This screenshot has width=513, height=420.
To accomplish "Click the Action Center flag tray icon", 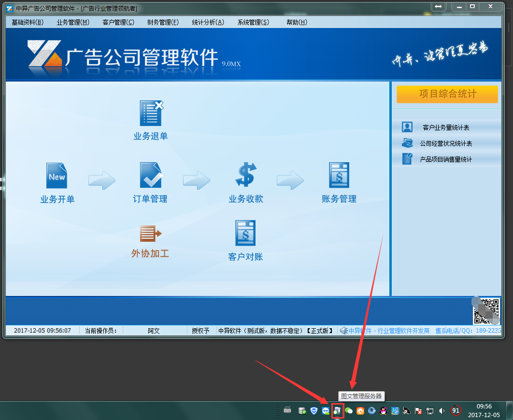I will coord(418,410).
